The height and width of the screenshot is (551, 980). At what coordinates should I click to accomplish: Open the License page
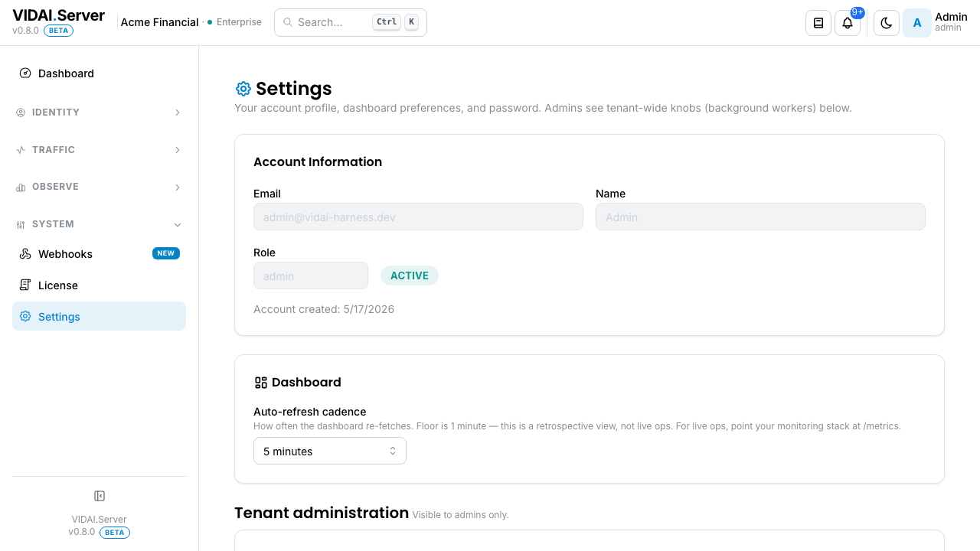(x=99, y=285)
